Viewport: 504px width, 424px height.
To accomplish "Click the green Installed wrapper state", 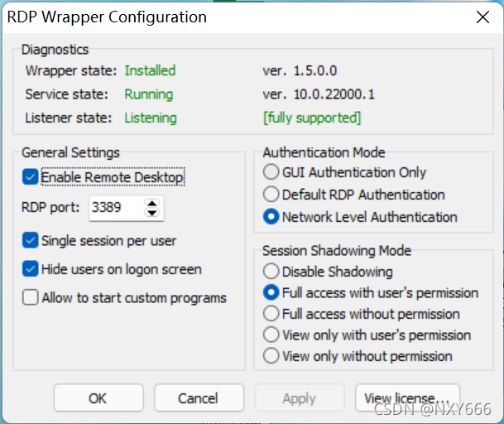I will [150, 70].
